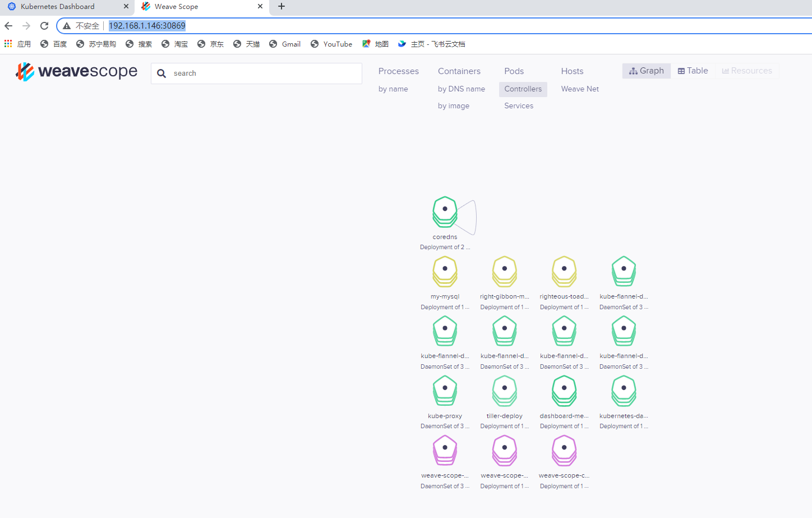Open the Gmail bookmark
812x518 pixels.
coord(285,44)
